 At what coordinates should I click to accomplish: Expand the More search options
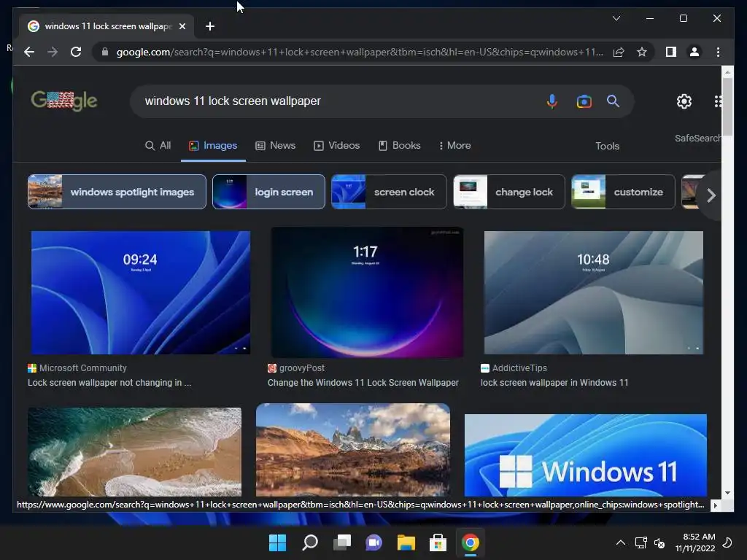pyautogui.click(x=454, y=145)
